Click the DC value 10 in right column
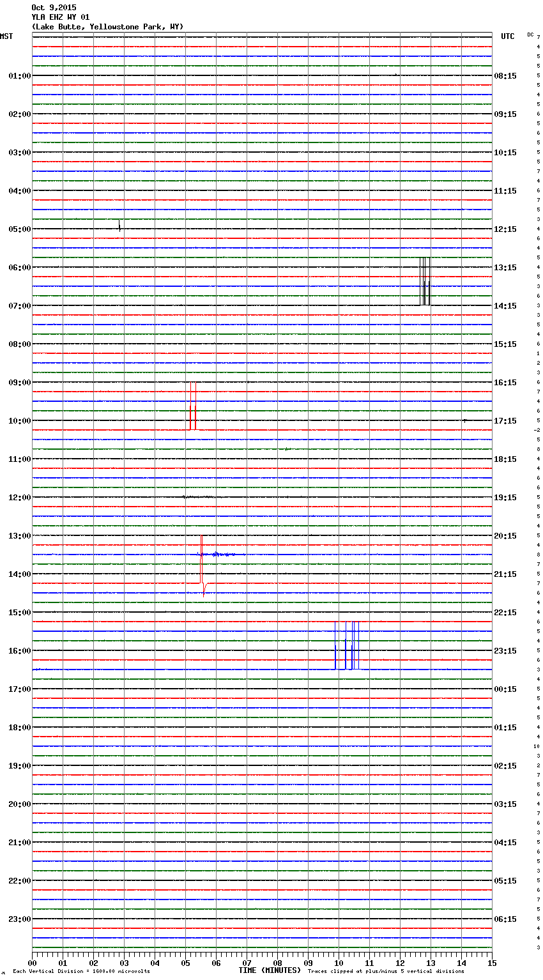Screen dimensions: 543x980 537,746
